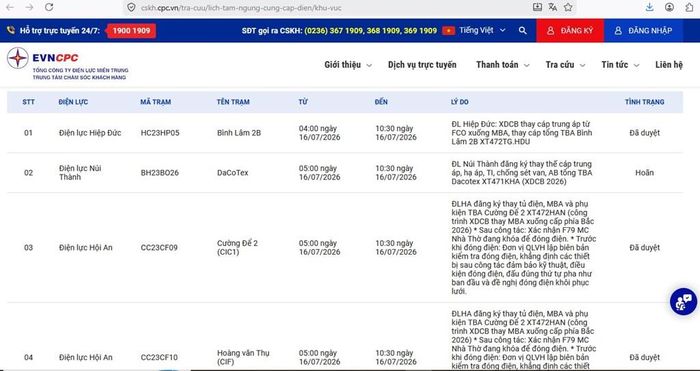
Task: Select station name Cường Để 2 (CIC1)
Action: [237, 247]
